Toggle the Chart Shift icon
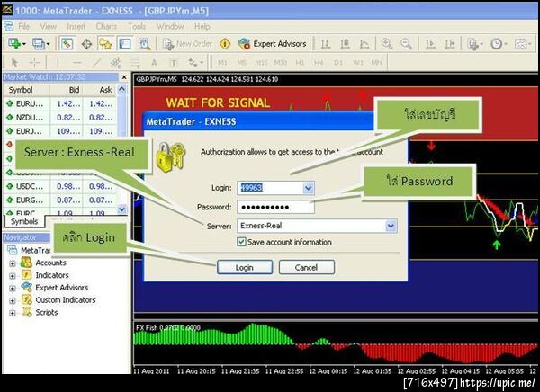 click(x=450, y=44)
